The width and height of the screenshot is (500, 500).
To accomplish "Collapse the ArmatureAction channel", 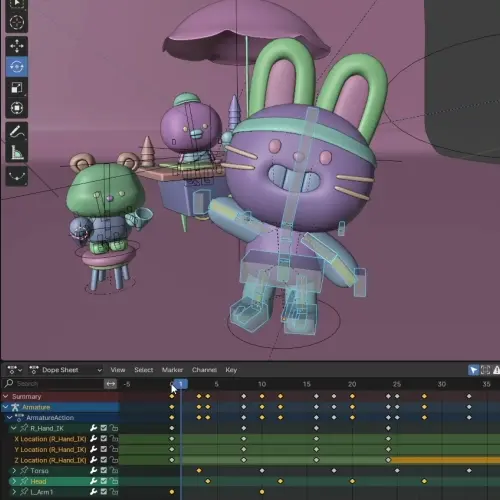I will (10, 418).
